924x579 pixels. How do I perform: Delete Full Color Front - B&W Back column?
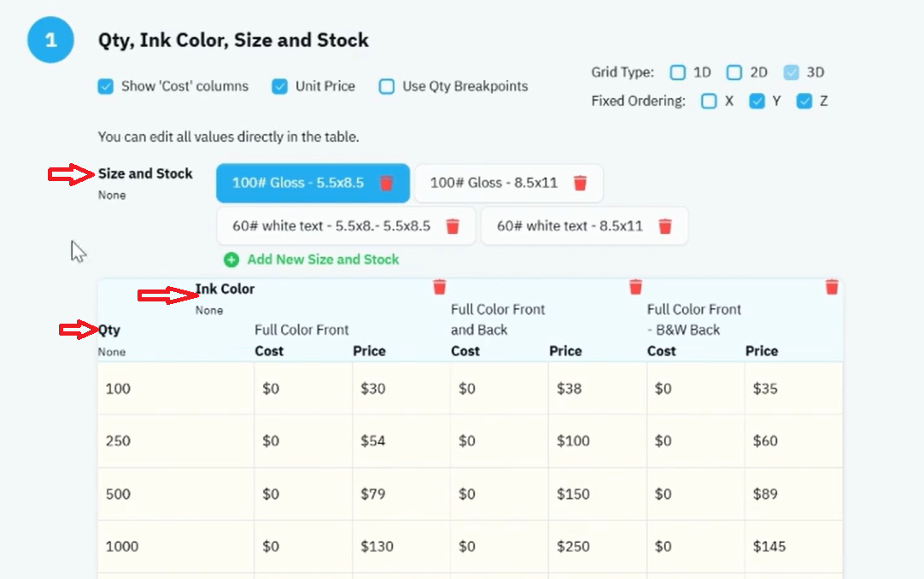pos(832,287)
